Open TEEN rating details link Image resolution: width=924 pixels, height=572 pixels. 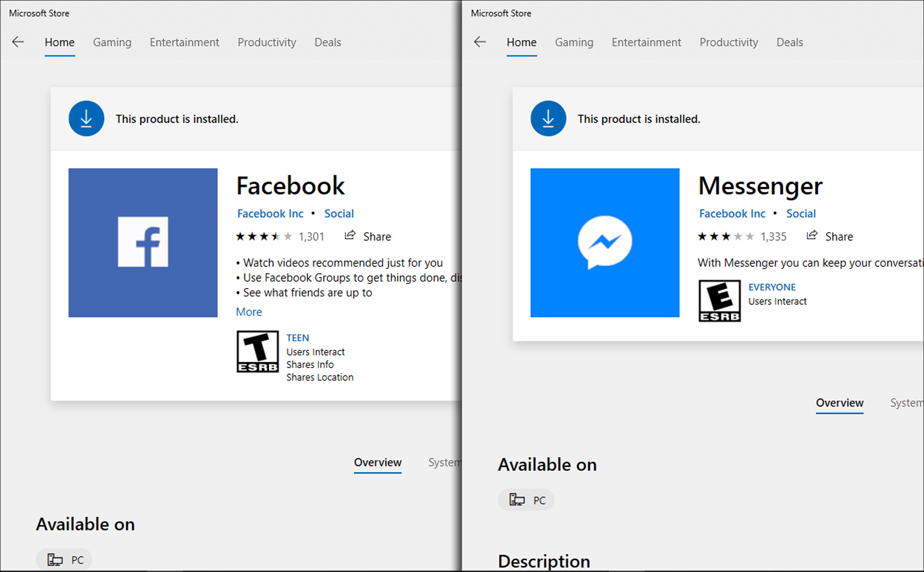click(298, 338)
